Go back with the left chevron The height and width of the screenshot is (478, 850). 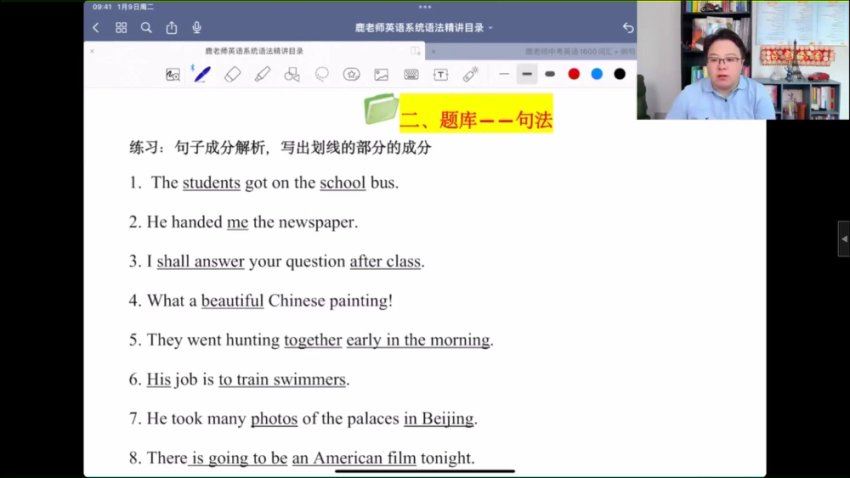coord(96,28)
